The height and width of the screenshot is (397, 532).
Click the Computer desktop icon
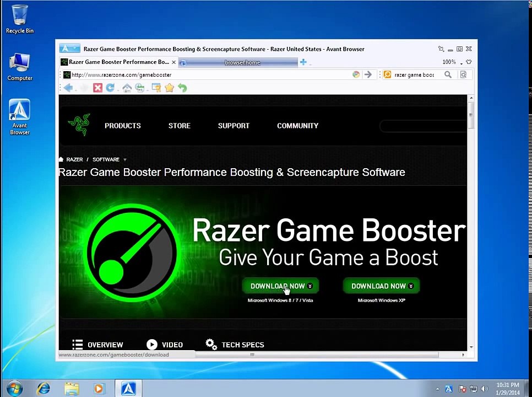click(x=20, y=67)
